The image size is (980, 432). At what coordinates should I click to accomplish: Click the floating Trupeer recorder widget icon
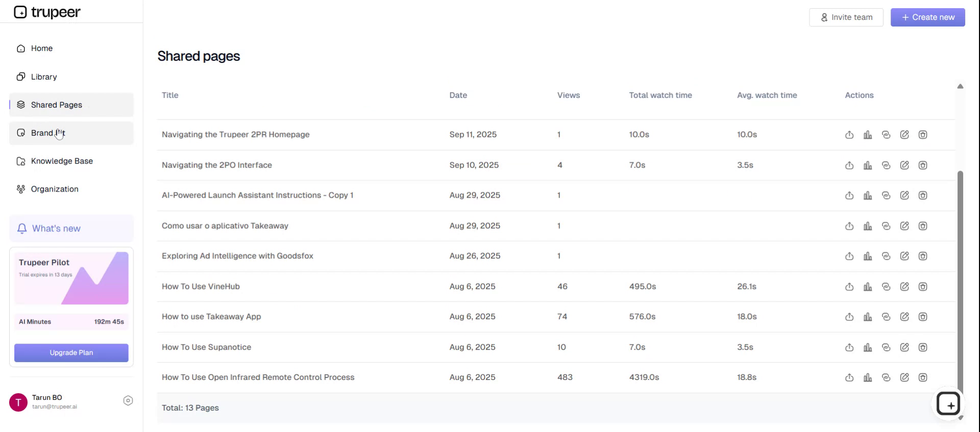coord(949,404)
